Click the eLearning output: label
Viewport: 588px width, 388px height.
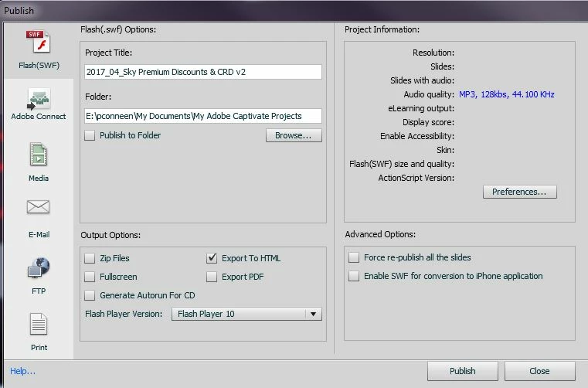tap(421, 108)
